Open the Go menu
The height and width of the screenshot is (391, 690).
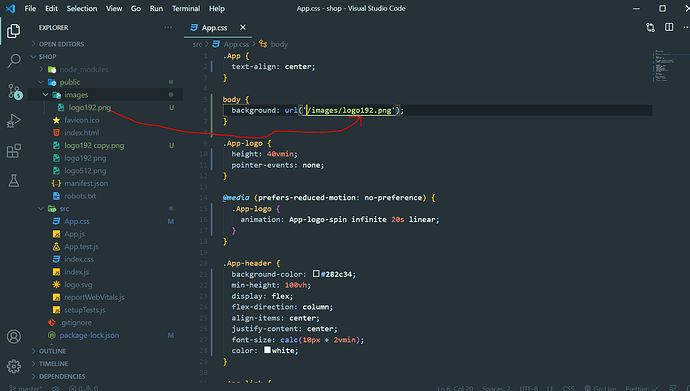[136, 8]
